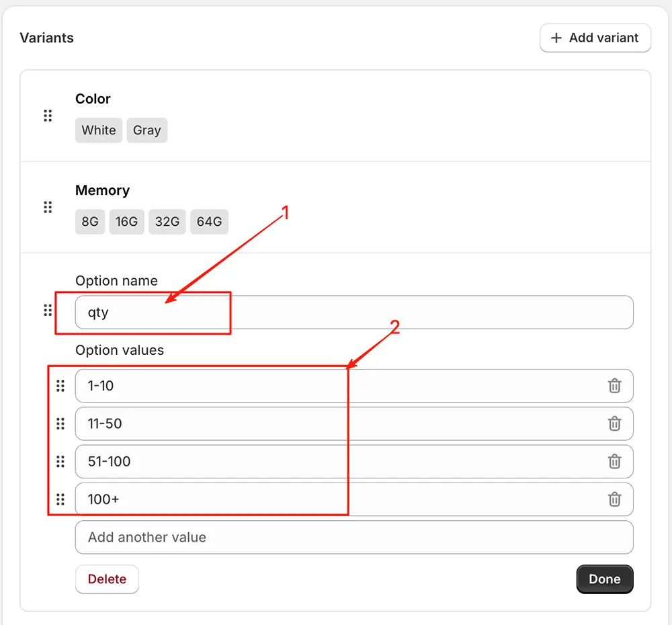Click the trash icon next to 1-10 value
Screen dimensions: 672x625
(x=614, y=386)
